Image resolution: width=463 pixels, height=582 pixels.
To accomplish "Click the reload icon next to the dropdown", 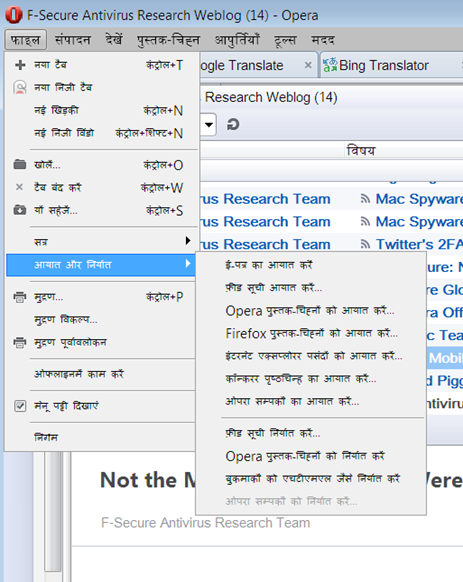I will [x=233, y=124].
